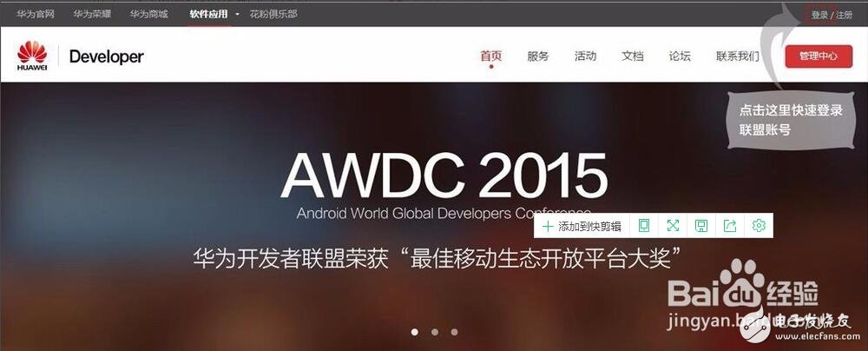Select the first carousel dot indicator
868x351 pixels.
point(414,331)
